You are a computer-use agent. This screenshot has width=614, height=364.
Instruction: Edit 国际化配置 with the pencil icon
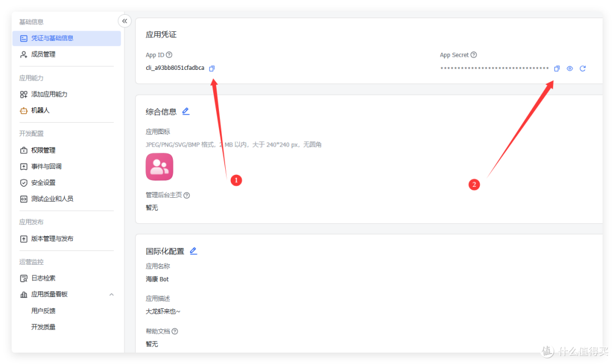[193, 251]
